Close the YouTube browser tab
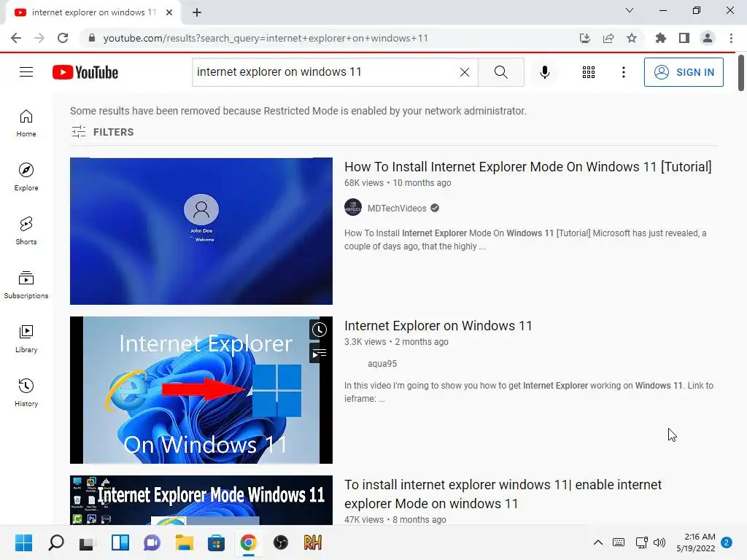The width and height of the screenshot is (747, 560). click(x=169, y=12)
